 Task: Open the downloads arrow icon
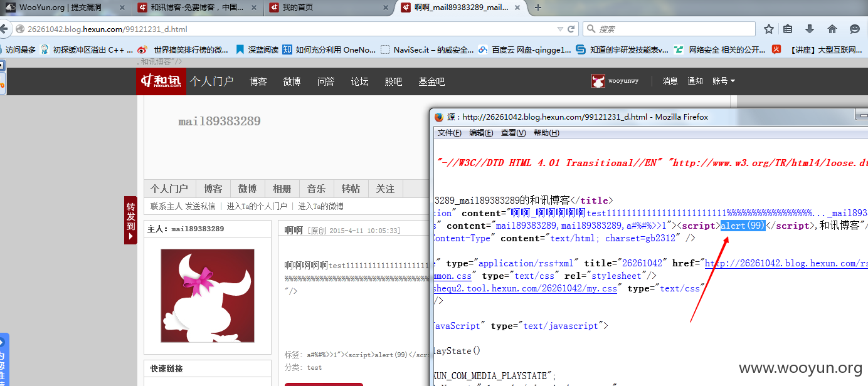810,29
